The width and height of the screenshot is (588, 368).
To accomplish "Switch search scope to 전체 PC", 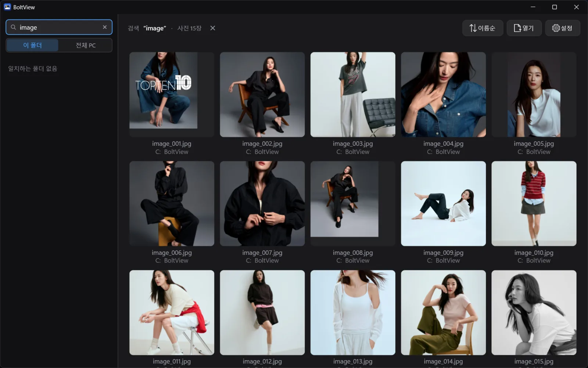I will (x=85, y=45).
